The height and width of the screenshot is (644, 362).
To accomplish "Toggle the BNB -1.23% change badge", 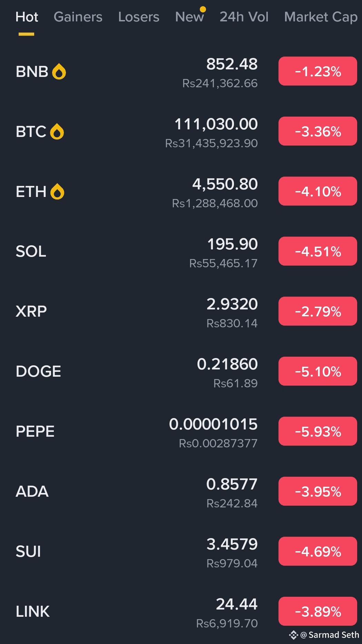I will (318, 71).
